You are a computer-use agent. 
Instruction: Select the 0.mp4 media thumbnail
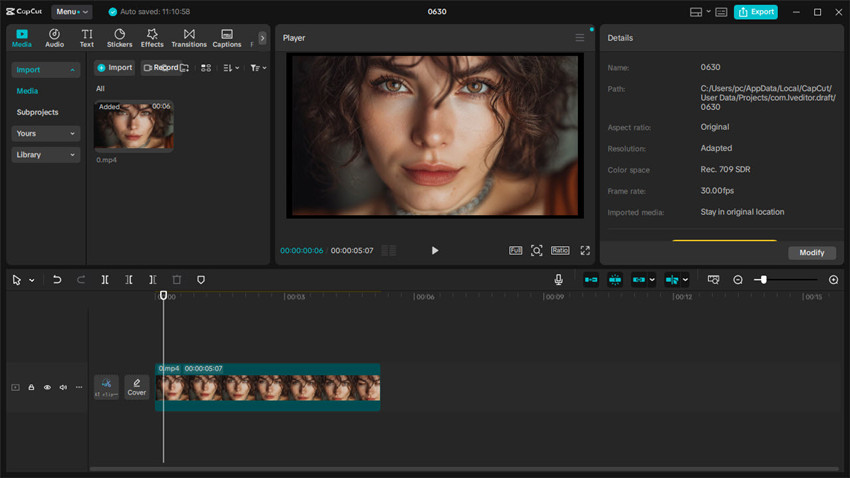point(134,125)
